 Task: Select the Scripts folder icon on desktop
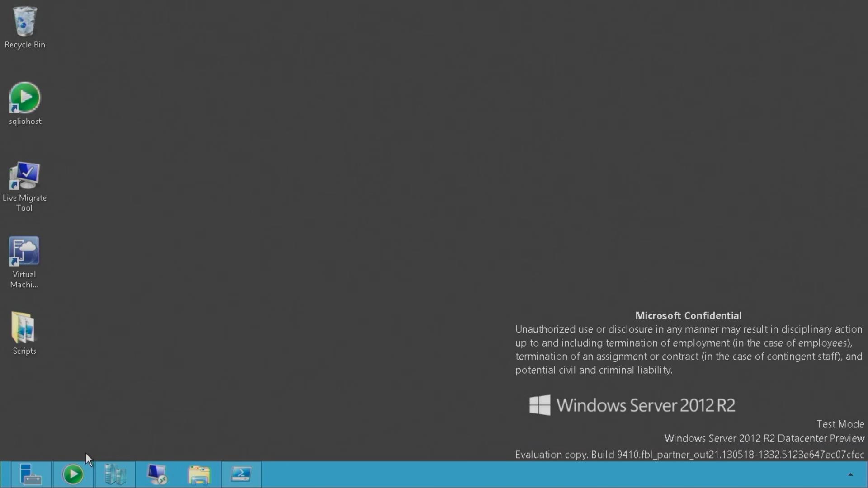tap(24, 328)
